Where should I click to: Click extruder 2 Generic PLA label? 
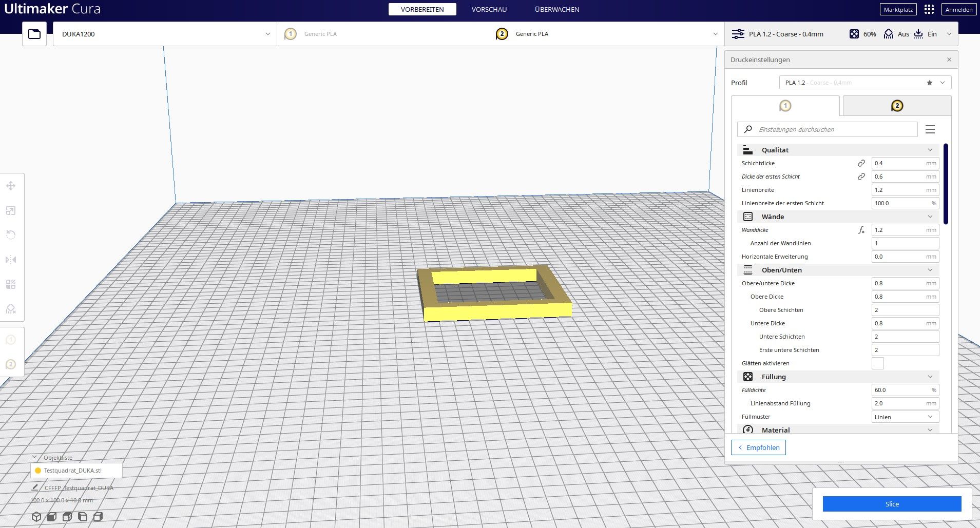tap(532, 34)
